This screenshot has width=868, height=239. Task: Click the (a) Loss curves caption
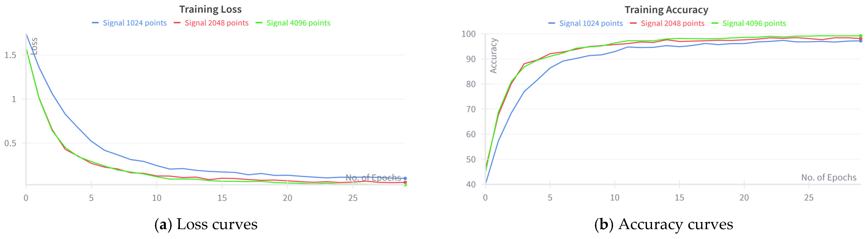[206, 224]
